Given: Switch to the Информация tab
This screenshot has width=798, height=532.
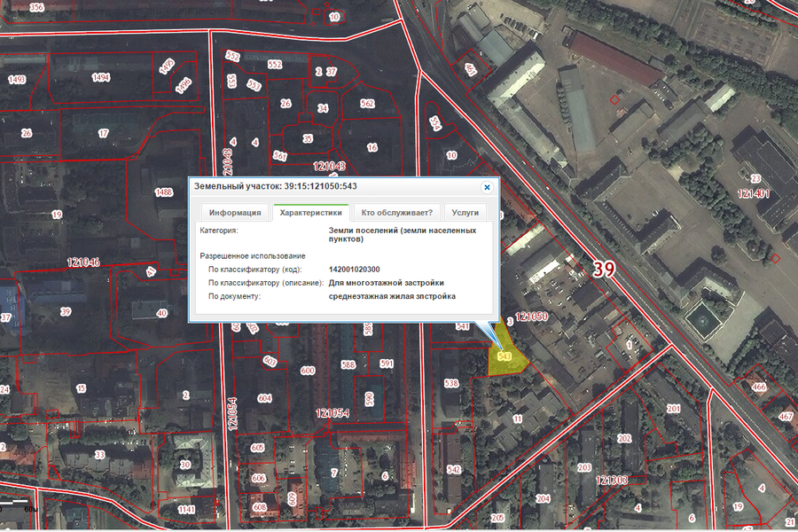Looking at the screenshot, I should click(234, 213).
